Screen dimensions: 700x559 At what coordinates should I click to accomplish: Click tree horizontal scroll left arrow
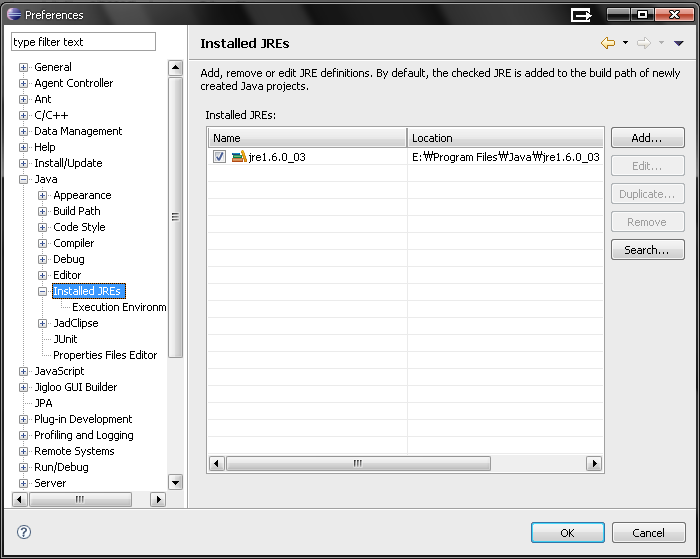19,499
